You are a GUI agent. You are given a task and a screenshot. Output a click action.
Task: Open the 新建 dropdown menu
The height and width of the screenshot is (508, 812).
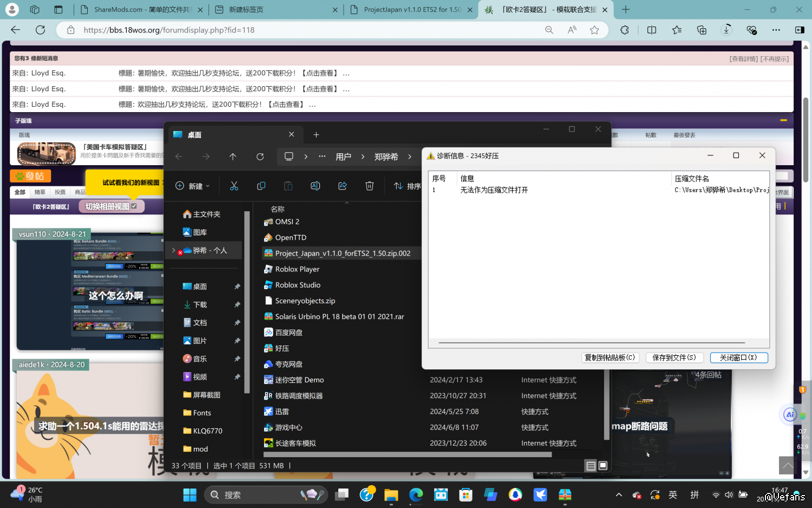[x=193, y=186]
